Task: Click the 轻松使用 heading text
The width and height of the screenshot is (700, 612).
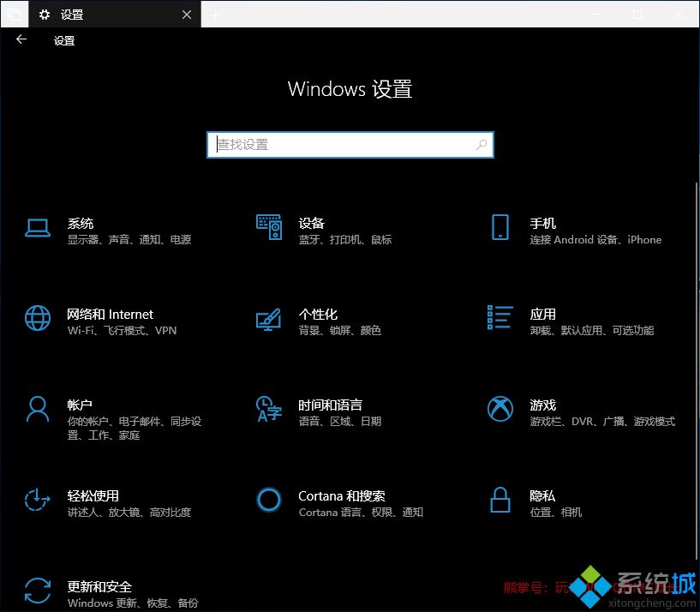Action: tap(93, 495)
